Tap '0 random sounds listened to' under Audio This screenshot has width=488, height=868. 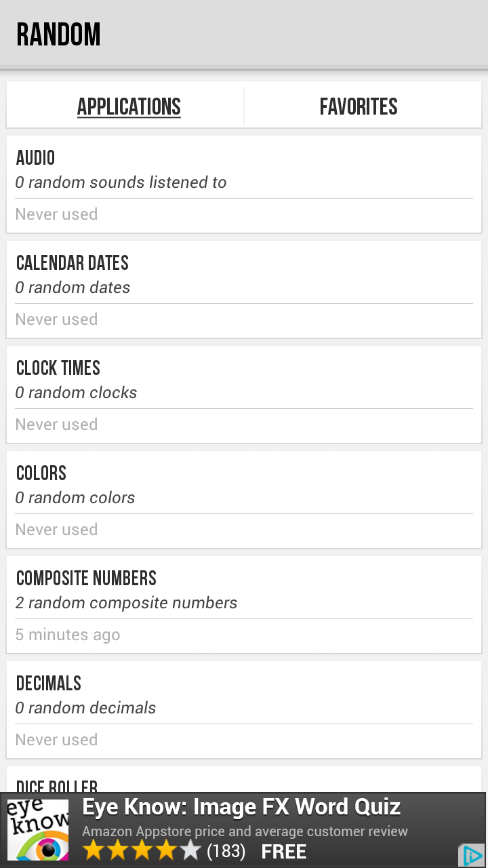pyautogui.click(x=121, y=182)
